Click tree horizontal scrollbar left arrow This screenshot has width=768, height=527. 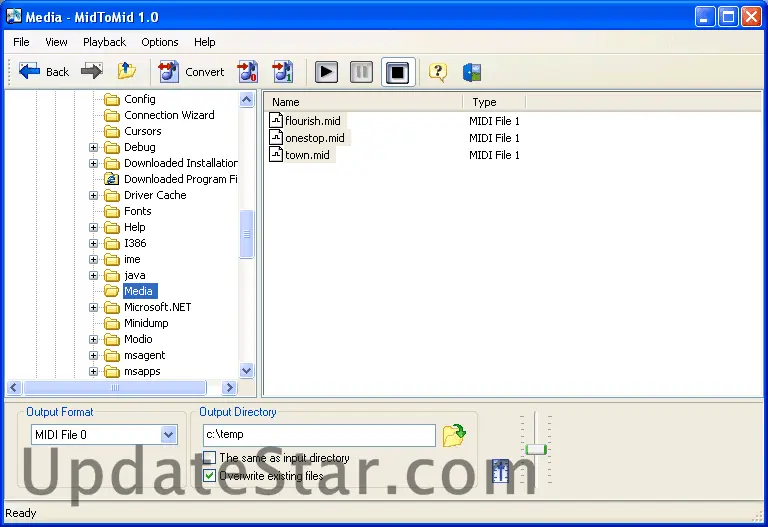click(x=14, y=387)
